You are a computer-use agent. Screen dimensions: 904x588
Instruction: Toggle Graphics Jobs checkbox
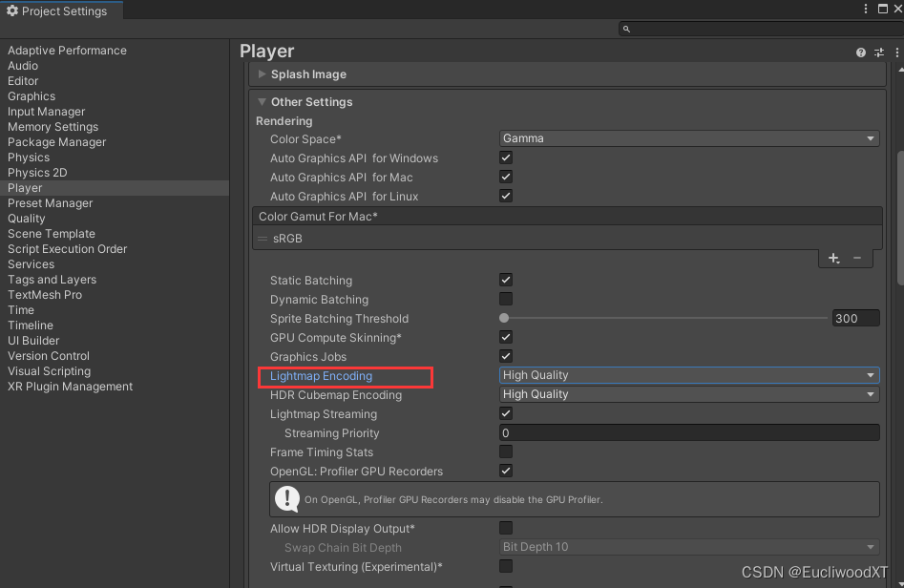[x=506, y=356]
